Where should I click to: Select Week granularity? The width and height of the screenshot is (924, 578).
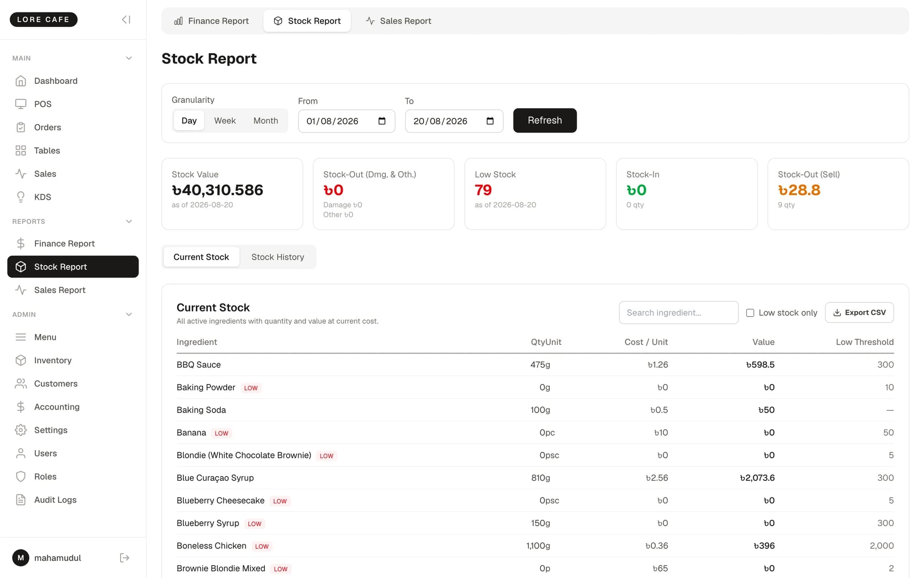click(x=225, y=121)
